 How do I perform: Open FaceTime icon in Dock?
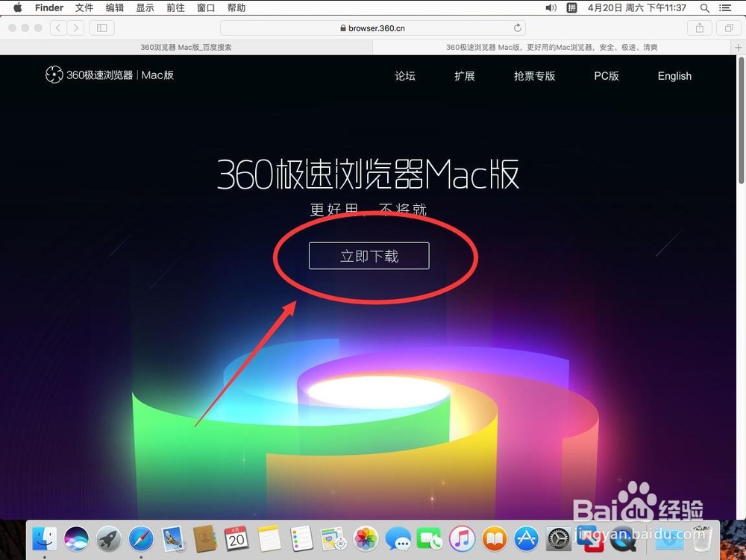point(430,539)
